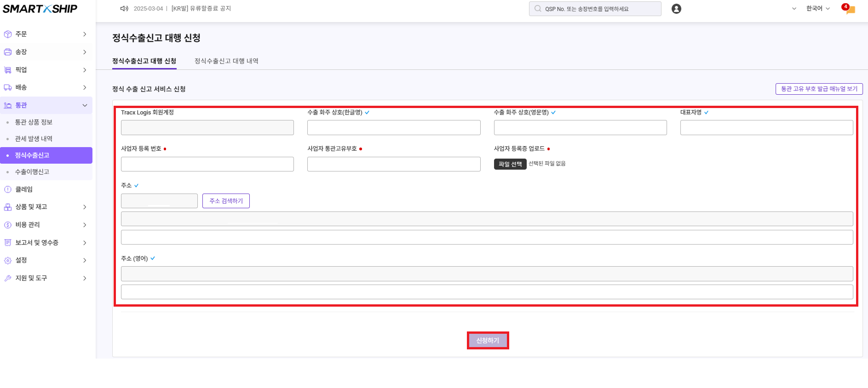Image resolution: width=868 pixels, height=388 pixels.
Task: Expand the 설정 menu chevron
Action: coord(85,260)
